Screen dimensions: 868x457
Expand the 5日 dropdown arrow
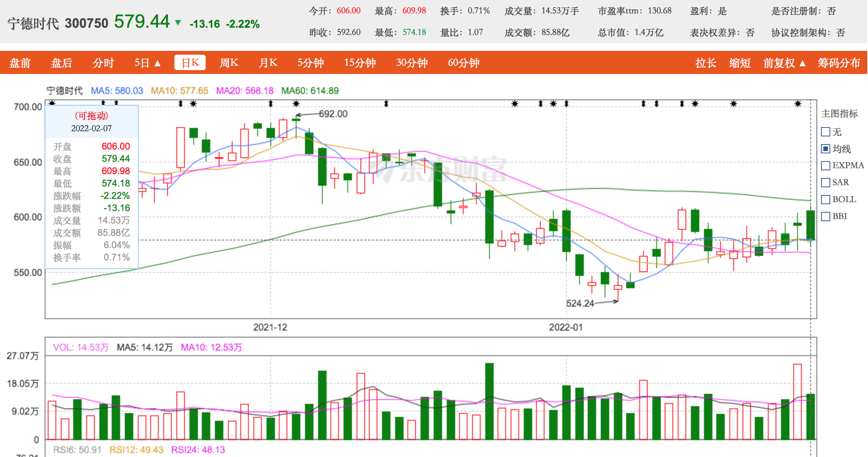158,63
